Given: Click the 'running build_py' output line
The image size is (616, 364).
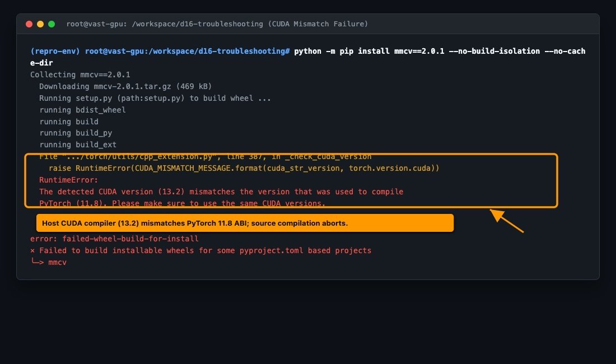Looking at the screenshot, I should click(76, 133).
